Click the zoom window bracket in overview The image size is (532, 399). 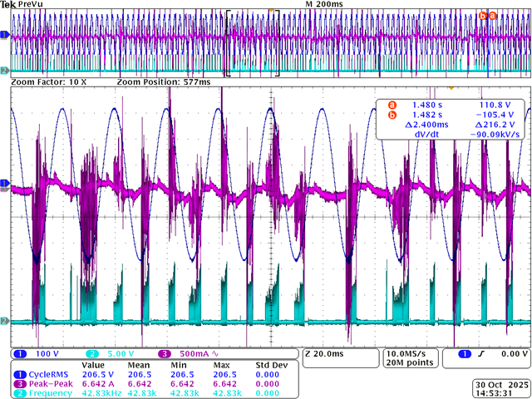point(253,43)
